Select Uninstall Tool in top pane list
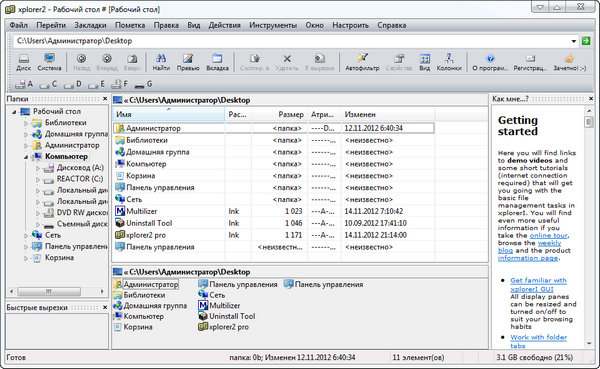The image size is (600, 369). 274,223
